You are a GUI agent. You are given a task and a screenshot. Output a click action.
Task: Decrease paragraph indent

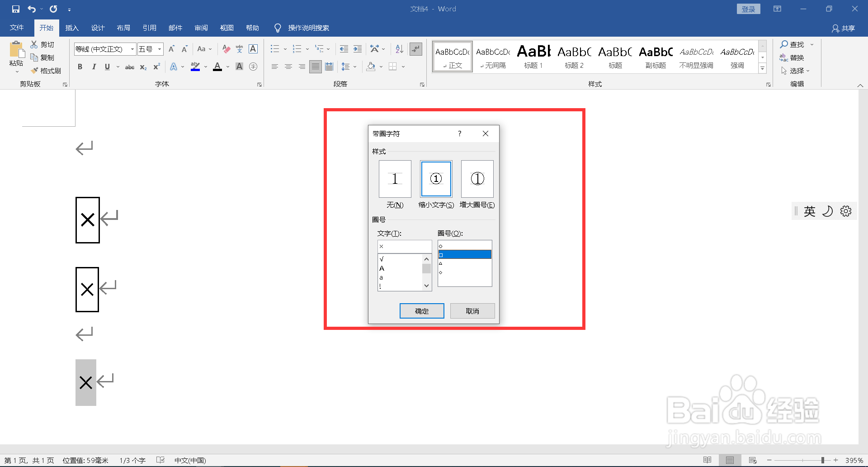click(344, 49)
